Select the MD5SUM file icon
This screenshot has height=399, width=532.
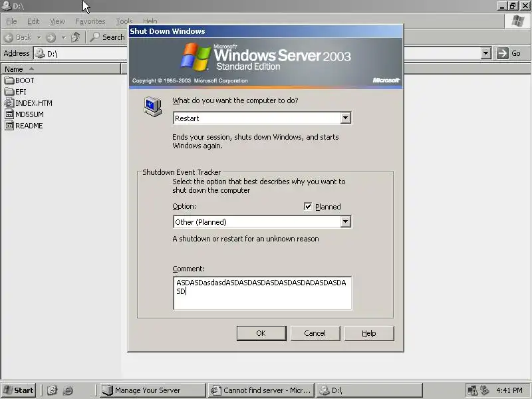(9, 114)
